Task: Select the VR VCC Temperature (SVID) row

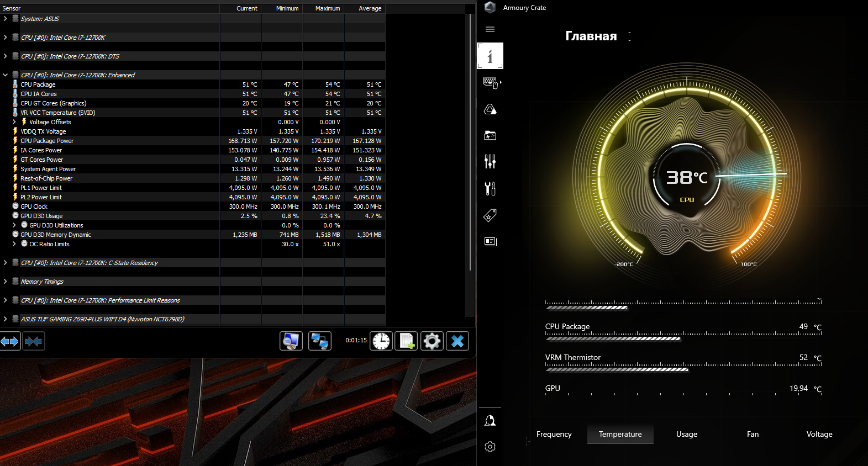Action: [193, 113]
